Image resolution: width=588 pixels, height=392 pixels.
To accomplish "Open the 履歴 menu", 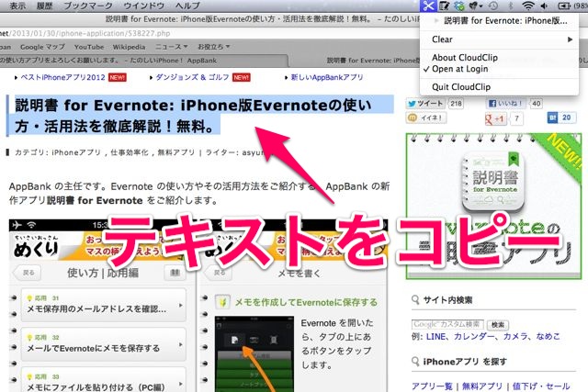I will (x=44, y=6).
